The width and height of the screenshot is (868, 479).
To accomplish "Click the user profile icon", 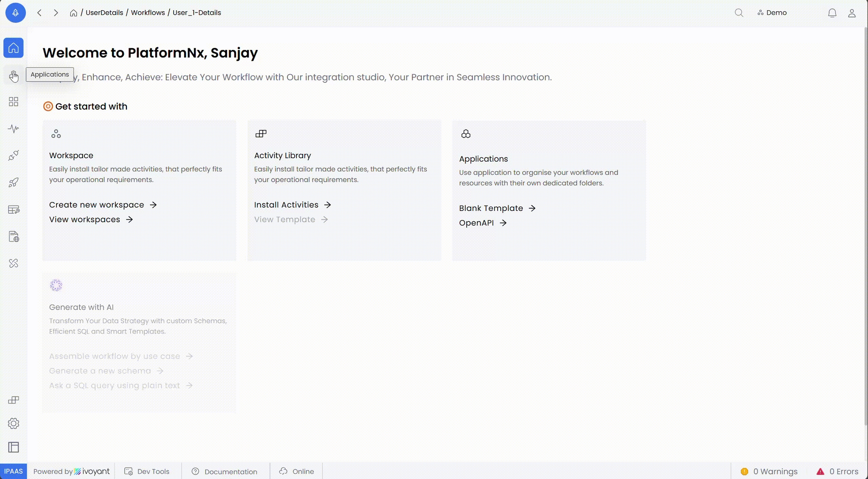I will 852,13.
